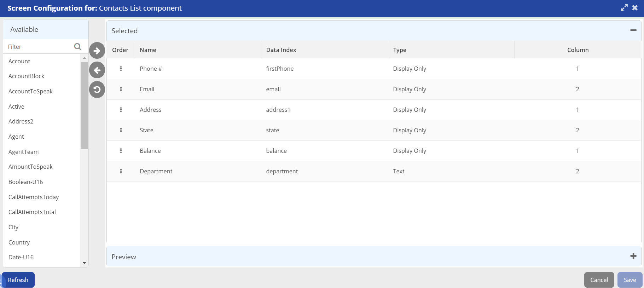Screen dimensions: 644x288
Task: Expand the Preview panel with plus icon
Action: pyautogui.click(x=633, y=256)
